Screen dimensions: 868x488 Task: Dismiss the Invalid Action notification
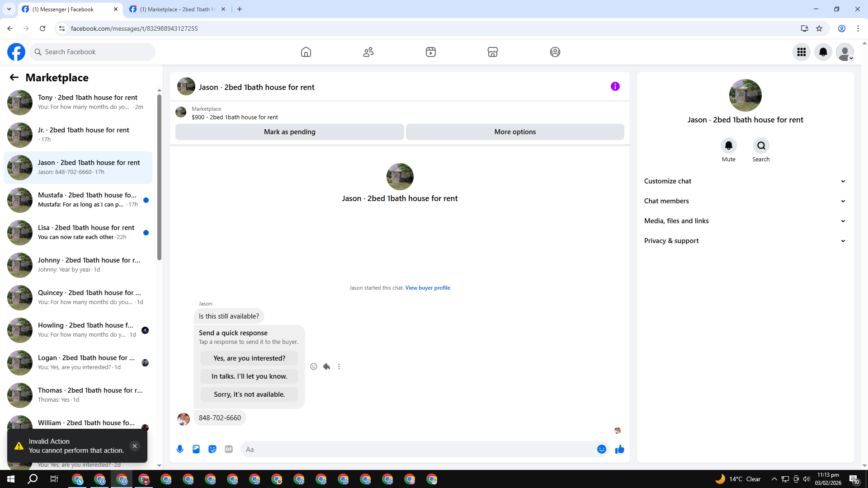134,446
